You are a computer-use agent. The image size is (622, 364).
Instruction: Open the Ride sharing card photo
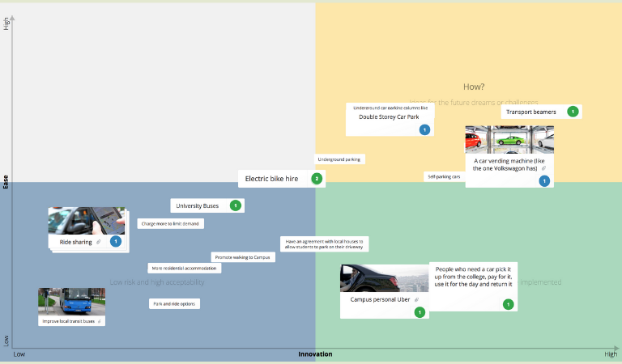[87, 220]
